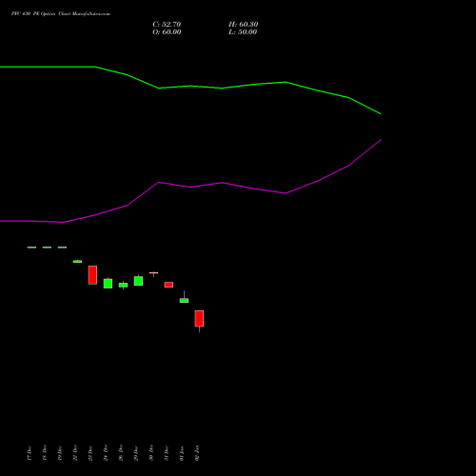Click the '26 Dec' date axis label
This screenshot has width=476, height=476.
[121, 453]
